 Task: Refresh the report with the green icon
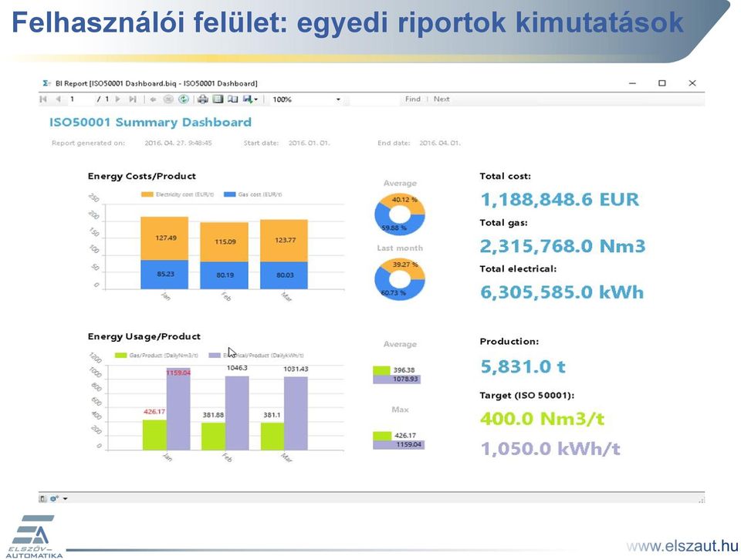tap(184, 100)
